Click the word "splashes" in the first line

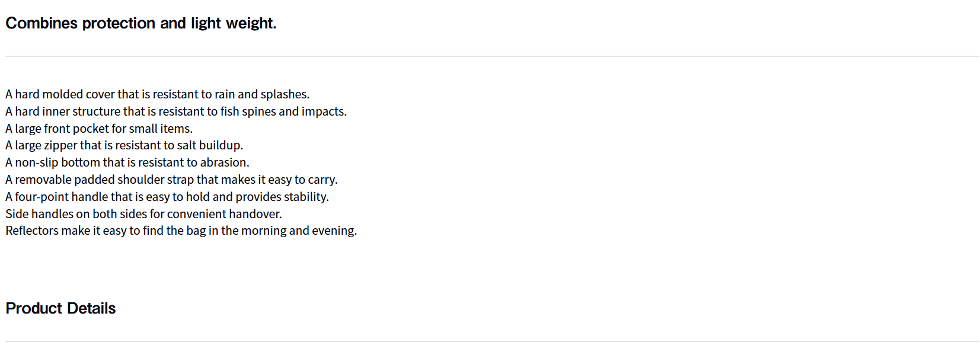pos(284,94)
